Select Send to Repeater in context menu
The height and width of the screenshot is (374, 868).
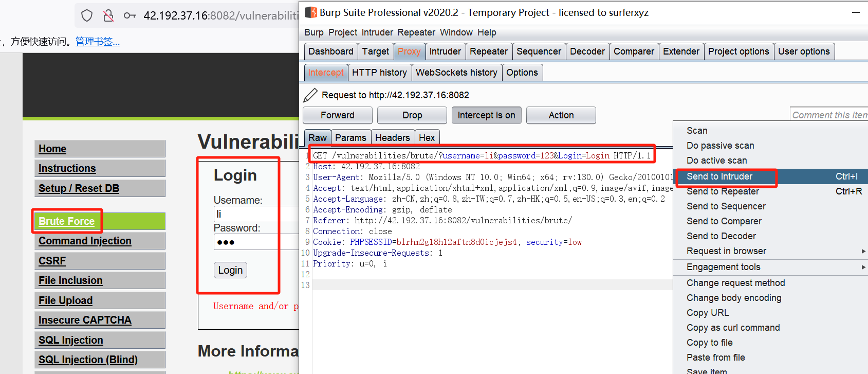(770, 191)
